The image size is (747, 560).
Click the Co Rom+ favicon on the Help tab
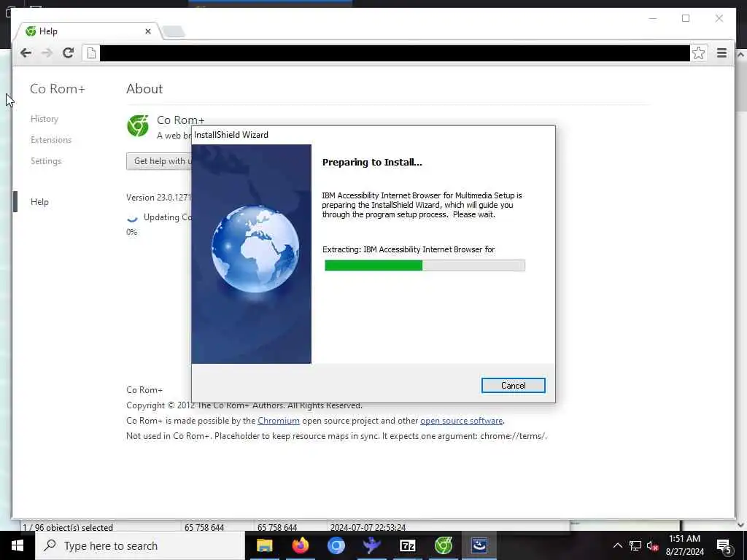click(31, 31)
